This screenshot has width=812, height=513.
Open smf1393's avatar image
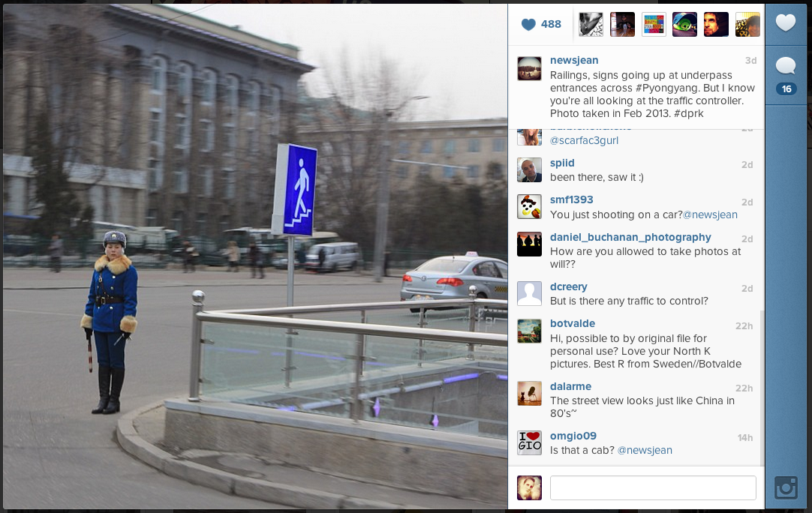pos(529,206)
